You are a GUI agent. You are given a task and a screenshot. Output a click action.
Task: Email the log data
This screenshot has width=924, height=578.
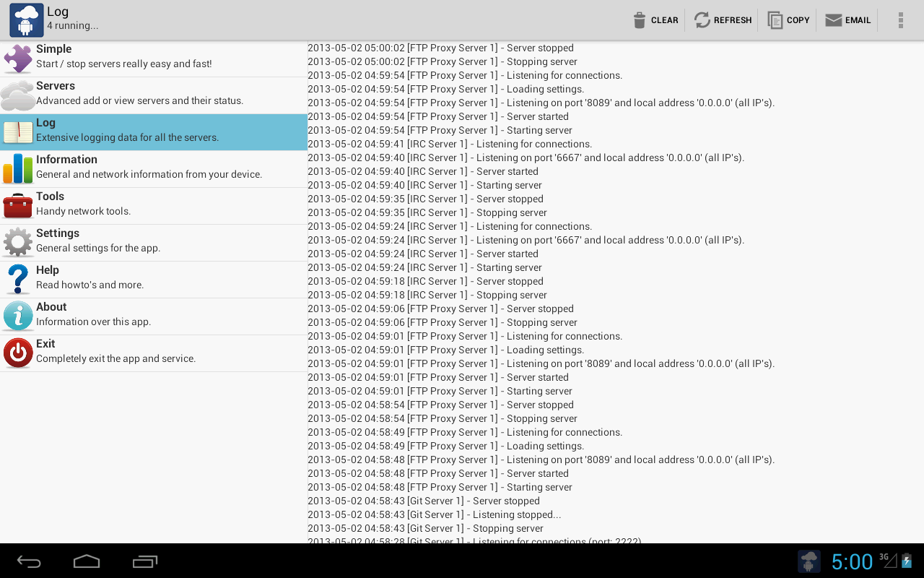847,20
